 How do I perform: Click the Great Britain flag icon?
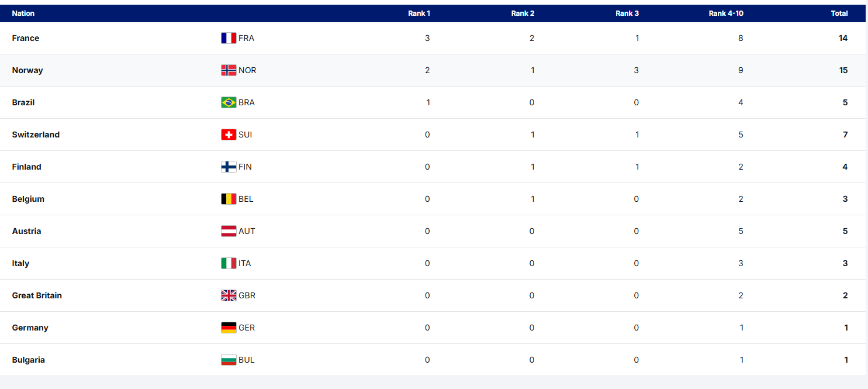tap(229, 295)
